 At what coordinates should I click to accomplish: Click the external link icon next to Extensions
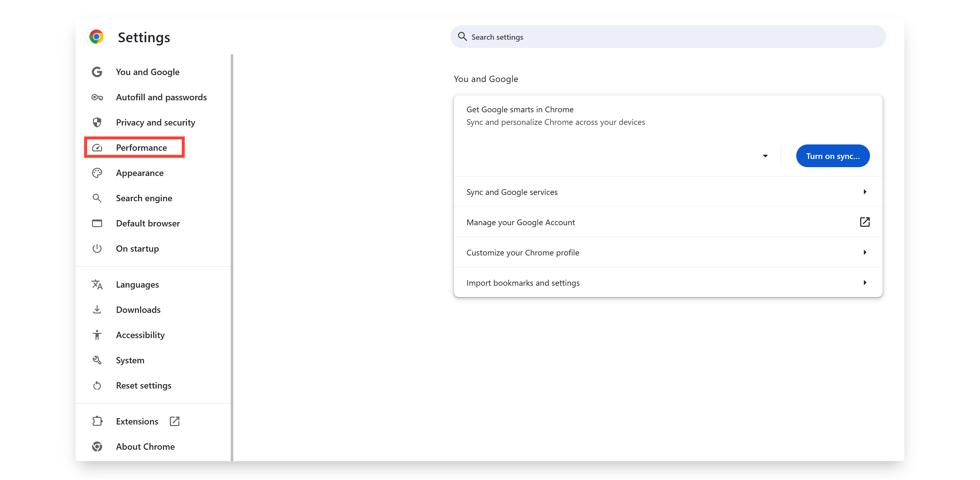pyautogui.click(x=175, y=421)
